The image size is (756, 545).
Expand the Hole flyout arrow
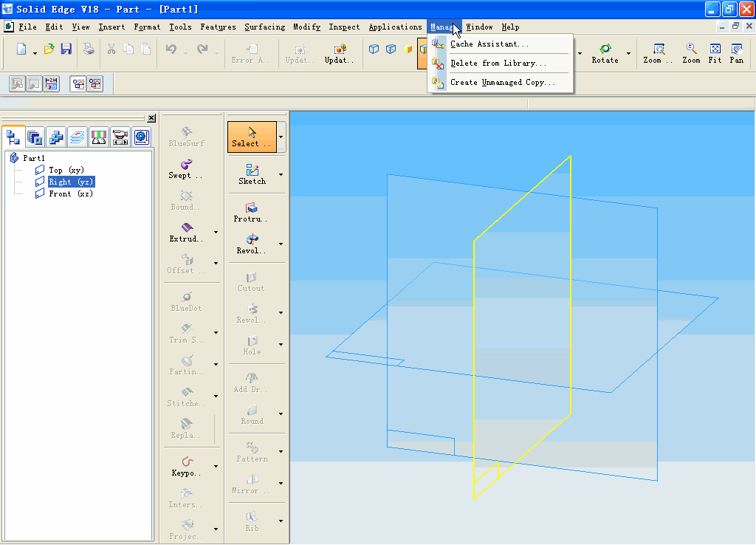[281, 344]
